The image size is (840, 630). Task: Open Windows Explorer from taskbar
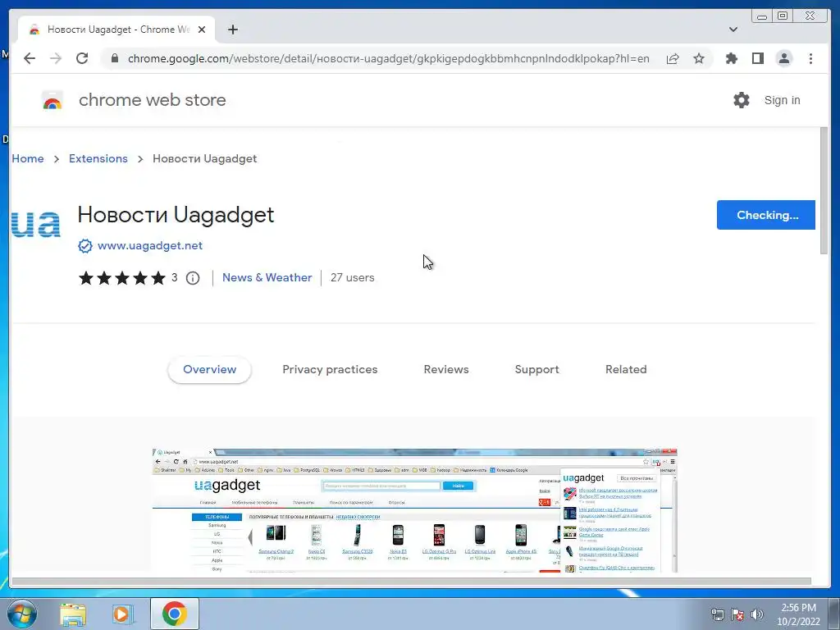[x=72, y=614]
